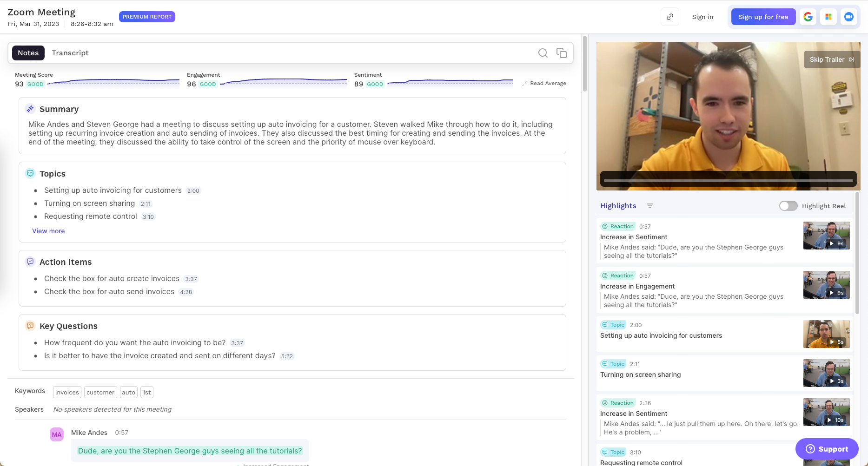Click the Topics section icon
This screenshot has height=466, width=868.
pos(30,173)
